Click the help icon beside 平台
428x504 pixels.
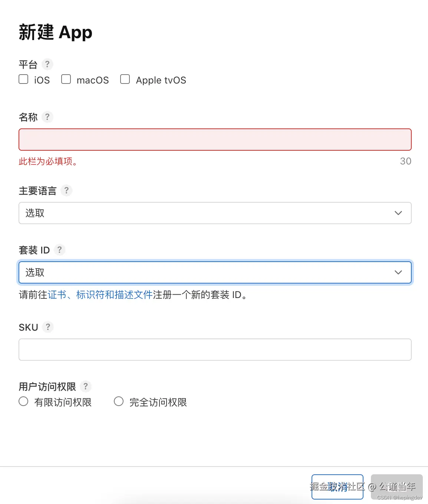(47, 64)
